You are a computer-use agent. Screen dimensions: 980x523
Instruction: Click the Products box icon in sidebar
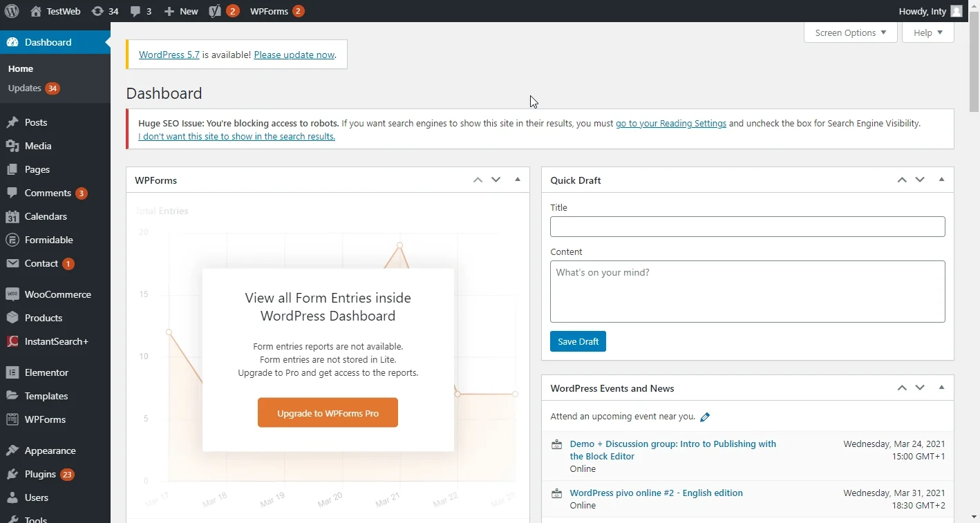click(12, 318)
